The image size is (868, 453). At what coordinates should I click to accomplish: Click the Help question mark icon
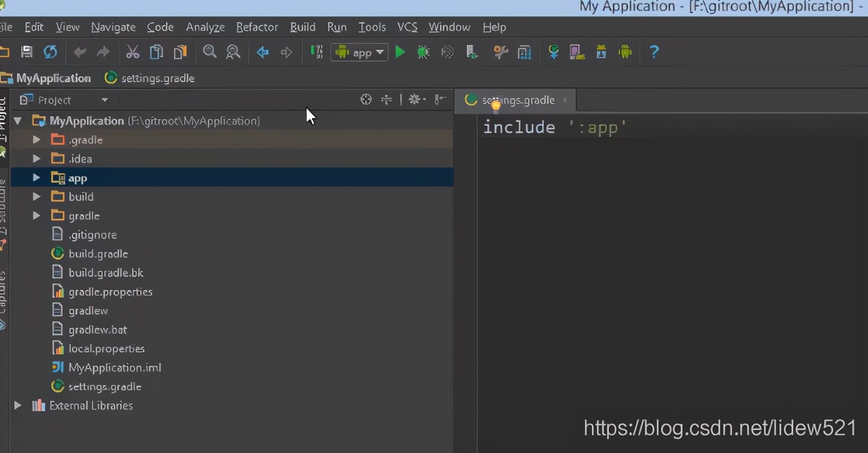coord(654,52)
